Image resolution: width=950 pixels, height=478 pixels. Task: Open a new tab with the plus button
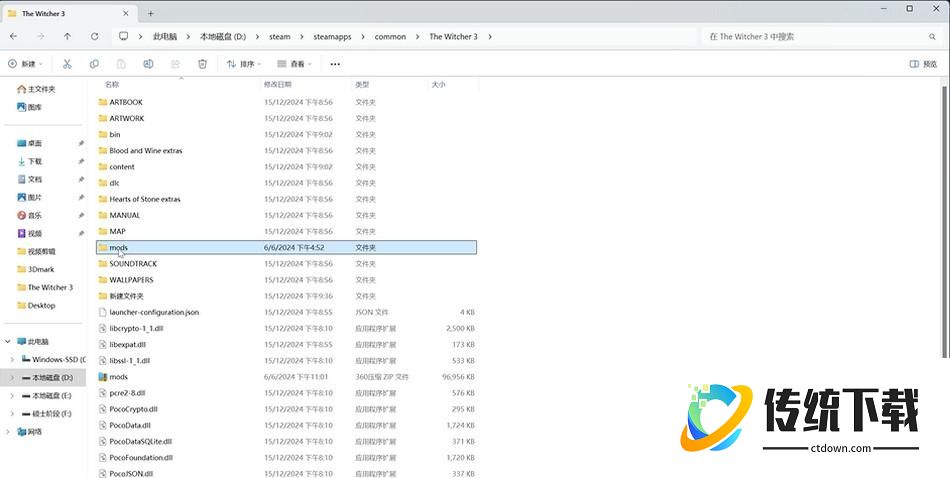(x=151, y=13)
